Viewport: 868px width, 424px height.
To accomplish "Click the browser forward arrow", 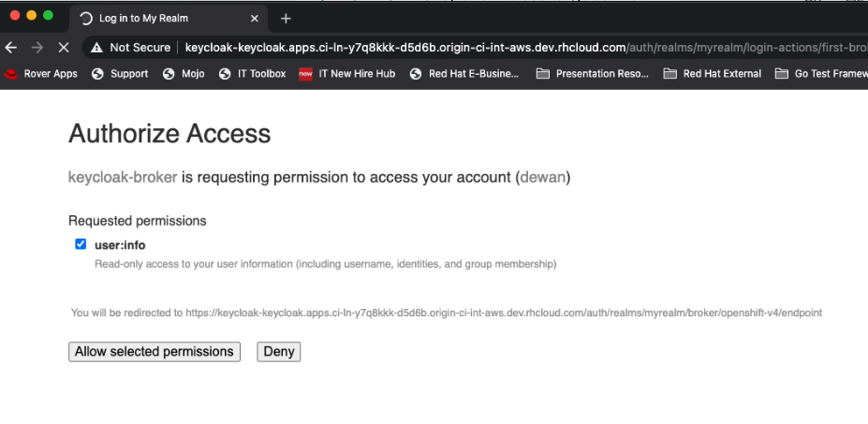I will [x=37, y=47].
